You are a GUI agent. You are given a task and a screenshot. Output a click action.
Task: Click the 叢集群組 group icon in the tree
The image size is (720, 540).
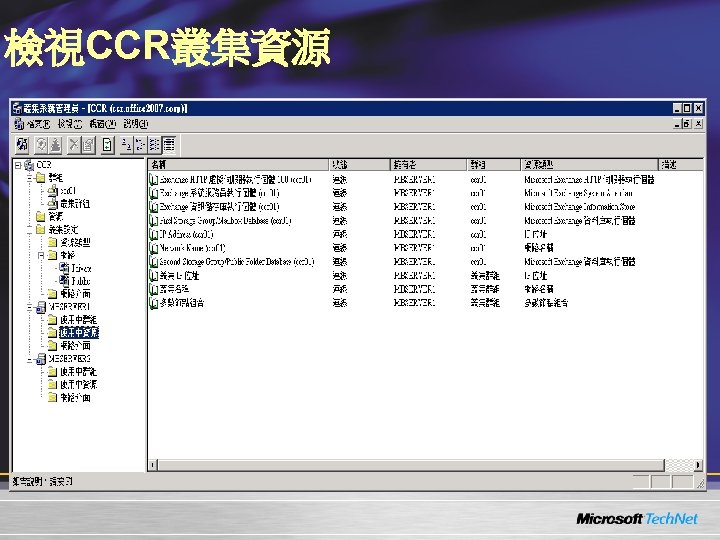(x=53, y=203)
